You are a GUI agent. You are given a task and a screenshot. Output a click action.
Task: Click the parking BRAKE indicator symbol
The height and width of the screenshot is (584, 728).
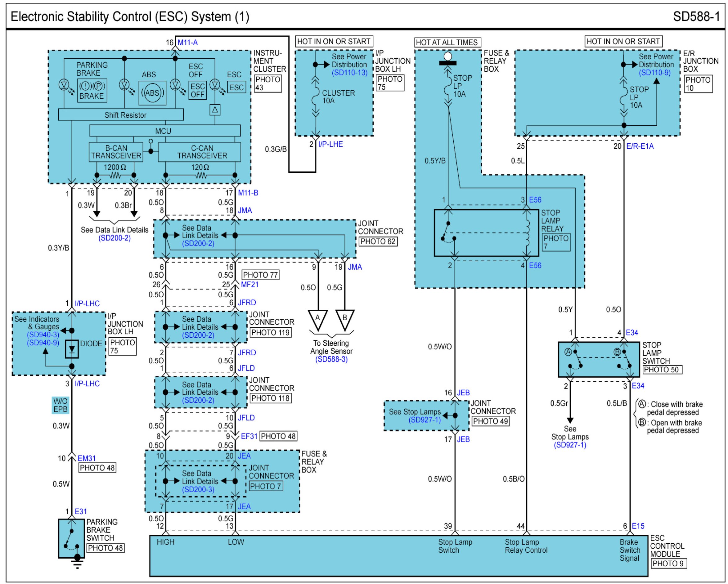click(92, 91)
